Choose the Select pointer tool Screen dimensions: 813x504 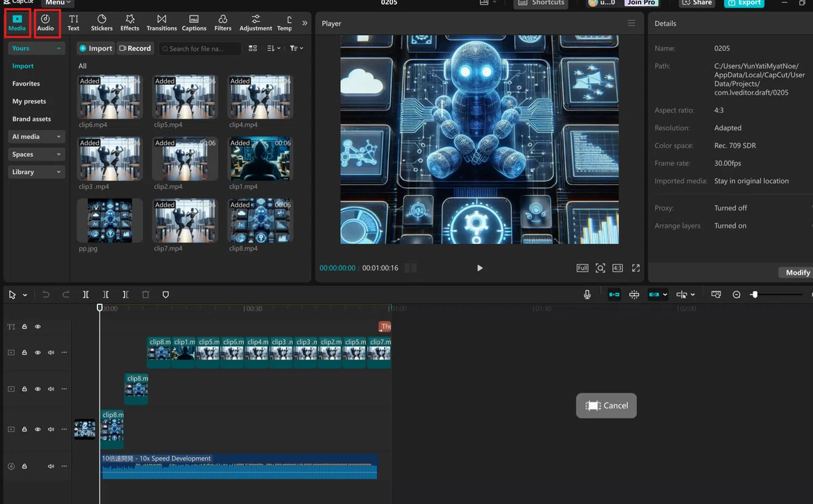(12, 295)
